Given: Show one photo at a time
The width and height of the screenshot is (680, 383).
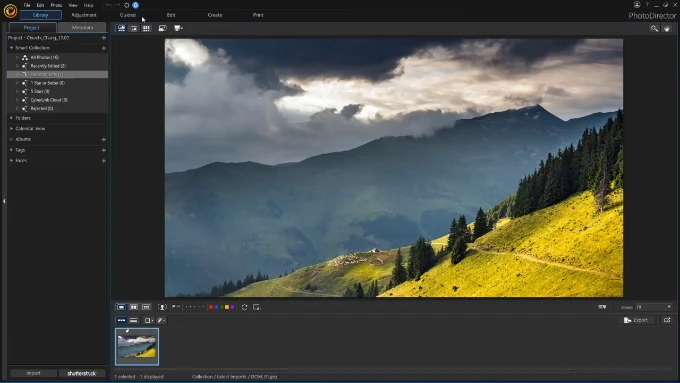Looking at the screenshot, I should (121, 307).
